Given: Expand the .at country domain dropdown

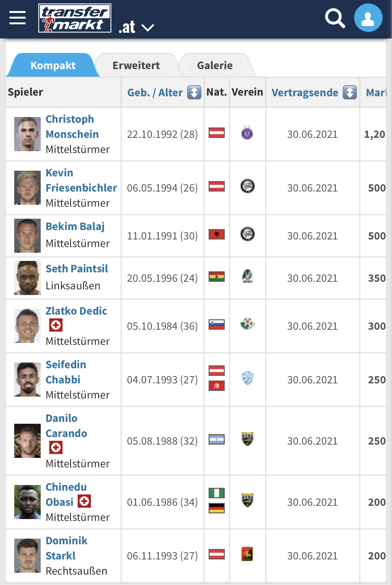Looking at the screenshot, I should click(x=136, y=27).
